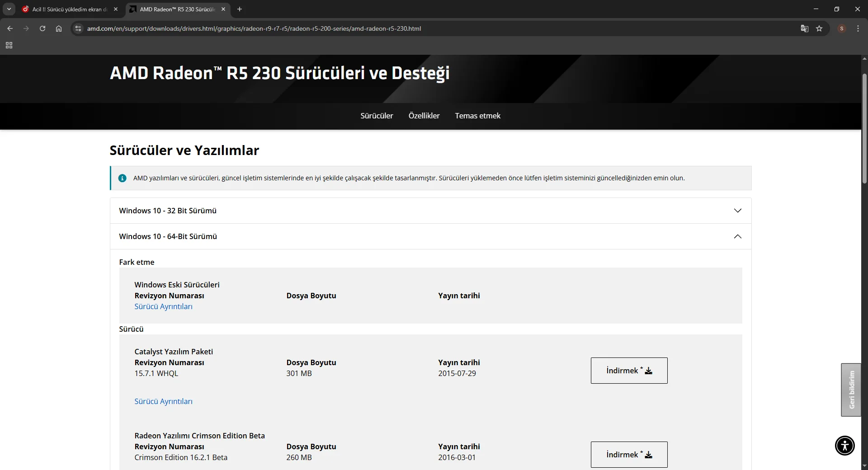The image size is (868, 470).
Task: Download the Crimson Edition 16.2.1 Beta driver
Action: point(629,455)
